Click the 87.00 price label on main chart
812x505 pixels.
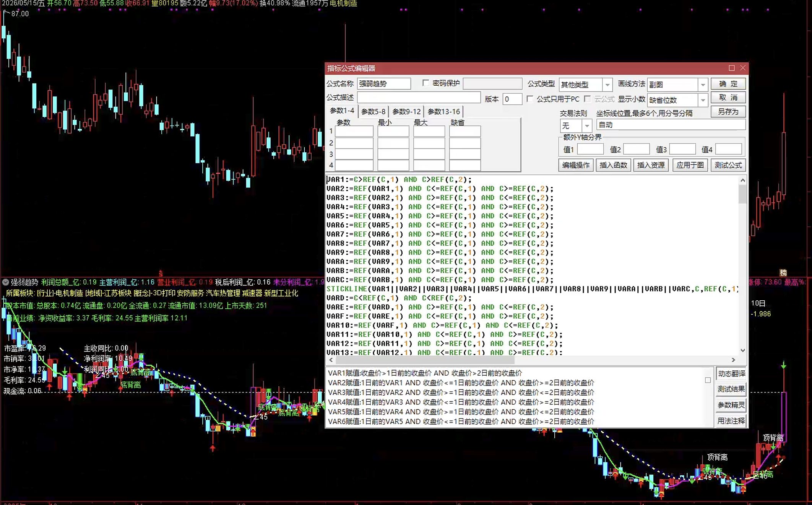point(20,14)
